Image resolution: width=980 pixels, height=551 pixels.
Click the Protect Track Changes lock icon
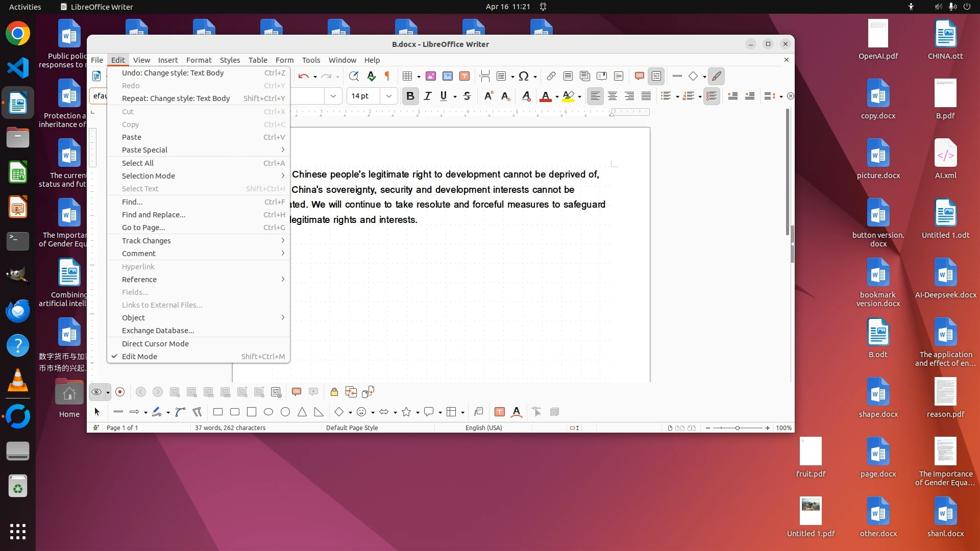(x=334, y=392)
